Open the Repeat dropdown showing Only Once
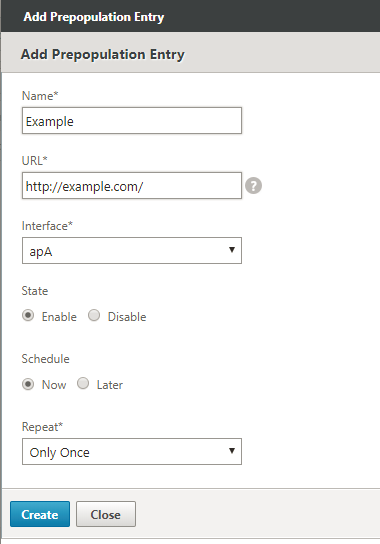The image size is (380, 544). pyautogui.click(x=132, y=451)
